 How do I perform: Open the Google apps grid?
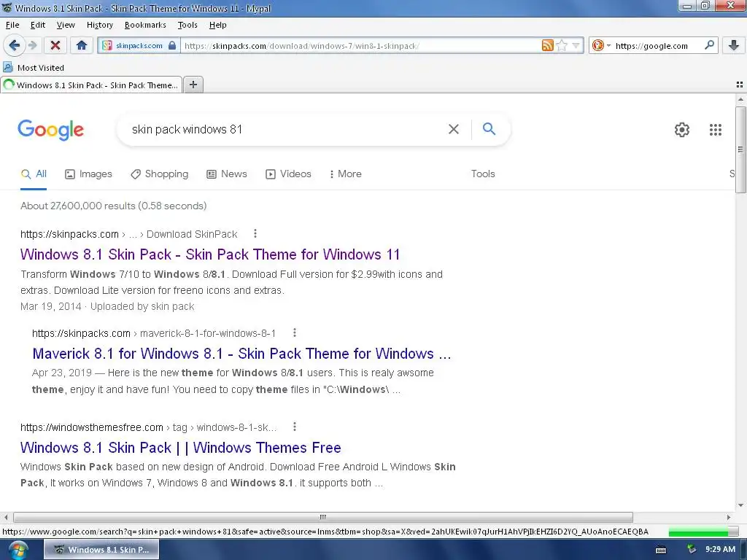pyautogui.click(x=715, y=130)
